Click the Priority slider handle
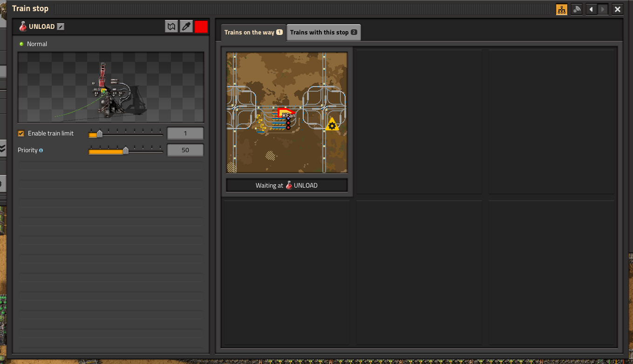633x364 pixels. pyautogui.click(x=125, y=151)
